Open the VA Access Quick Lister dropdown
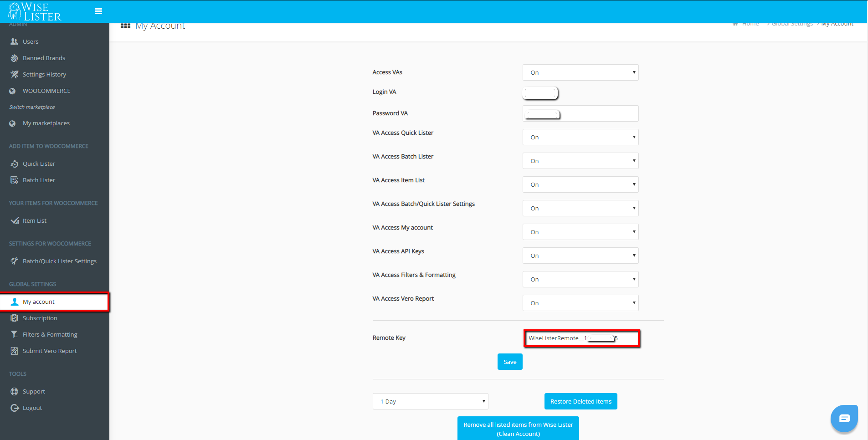This screenshot has width=868, height=440. [x=580, y=137]
